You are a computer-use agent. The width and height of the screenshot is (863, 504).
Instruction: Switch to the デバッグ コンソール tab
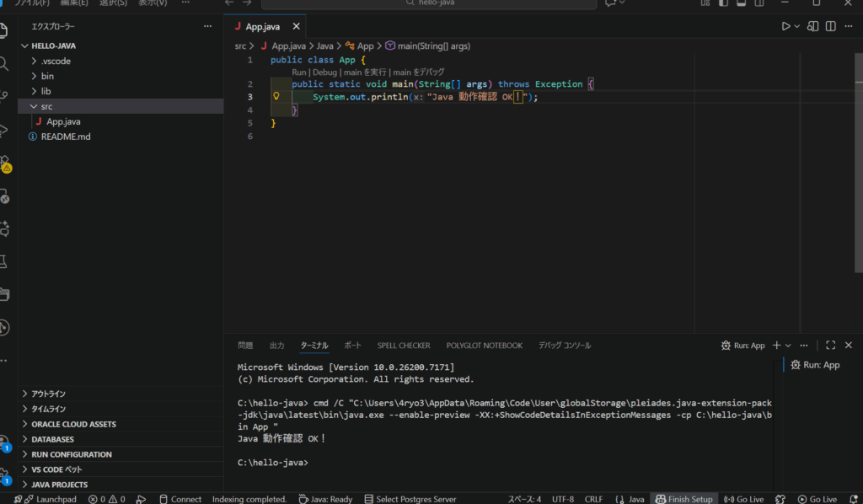coord(565,346)
